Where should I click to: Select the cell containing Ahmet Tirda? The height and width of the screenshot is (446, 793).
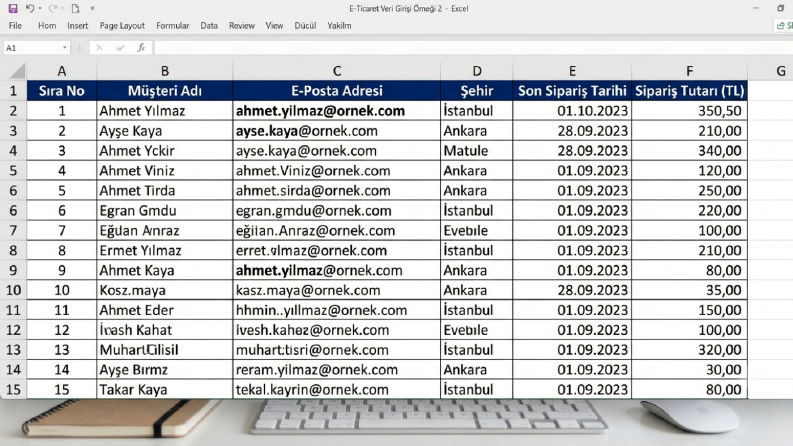165,191
